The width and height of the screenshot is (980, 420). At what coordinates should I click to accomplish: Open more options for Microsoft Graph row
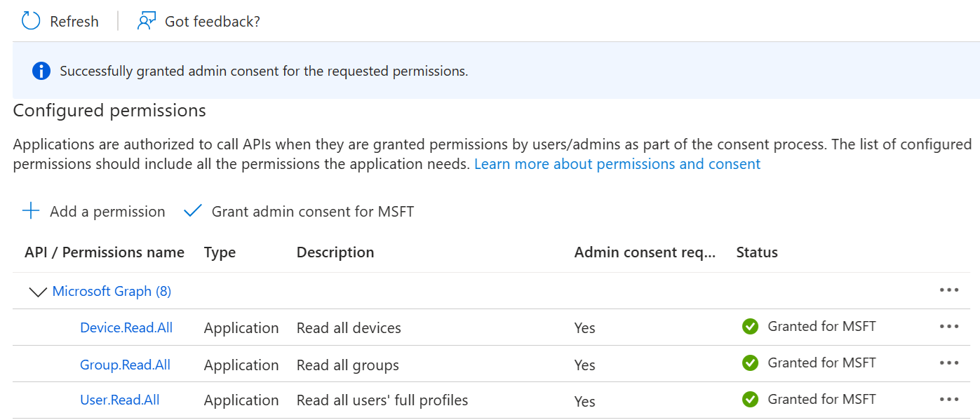pyautogui.click(x=948, y=290)
